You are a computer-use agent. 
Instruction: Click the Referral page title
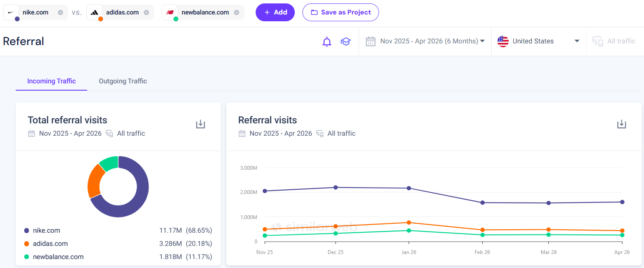(23, 41)
